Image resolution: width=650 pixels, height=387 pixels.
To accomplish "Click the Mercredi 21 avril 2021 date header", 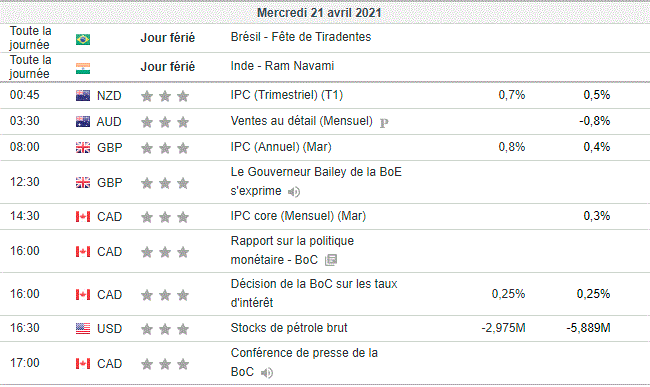I will [319, 13].
